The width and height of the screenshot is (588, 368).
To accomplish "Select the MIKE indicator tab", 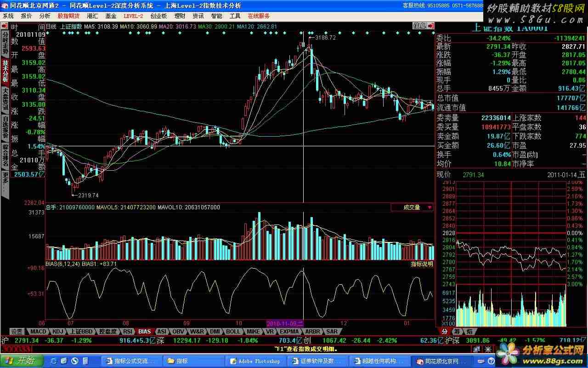I will (x=253, y=331).
